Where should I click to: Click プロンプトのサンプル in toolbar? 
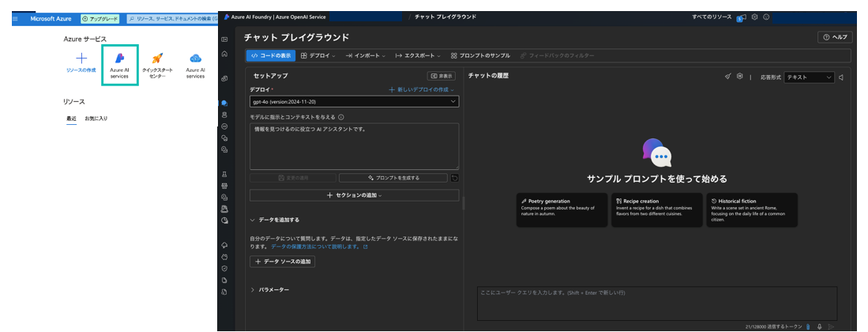(x=480, y=55)
